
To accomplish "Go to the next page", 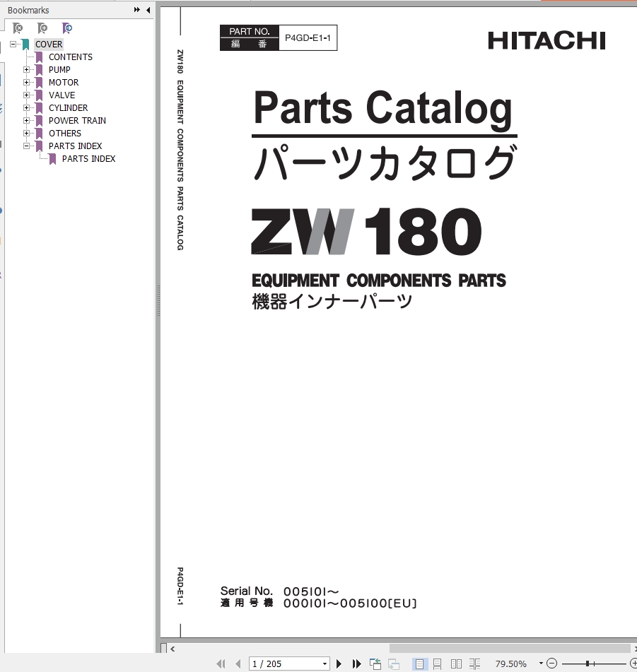I will click(339, 664).
